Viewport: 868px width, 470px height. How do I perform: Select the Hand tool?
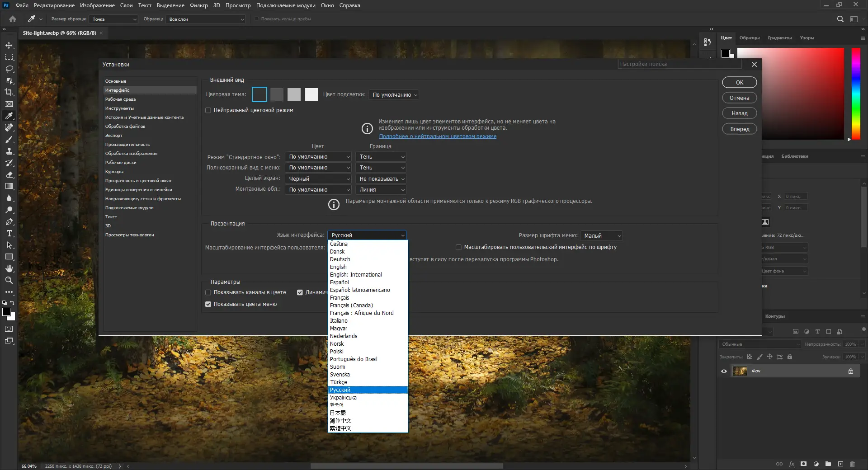coord(9,268)
